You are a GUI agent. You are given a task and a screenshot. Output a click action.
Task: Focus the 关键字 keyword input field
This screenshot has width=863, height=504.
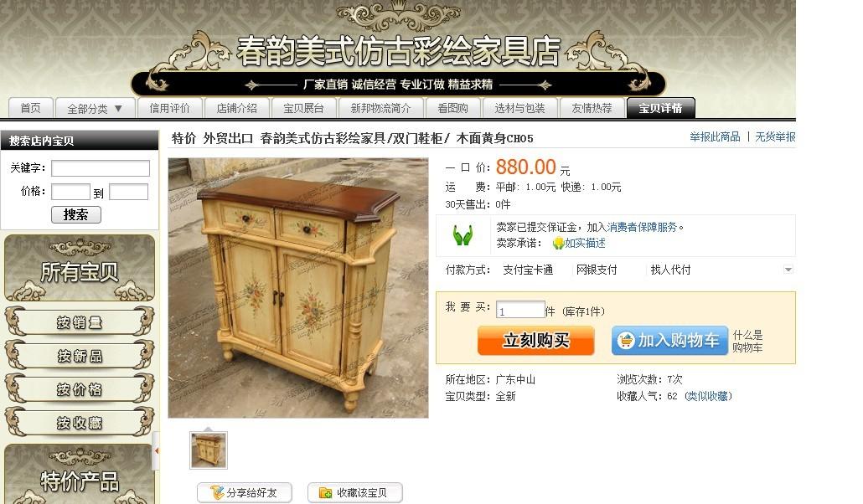tap(101, 167)
